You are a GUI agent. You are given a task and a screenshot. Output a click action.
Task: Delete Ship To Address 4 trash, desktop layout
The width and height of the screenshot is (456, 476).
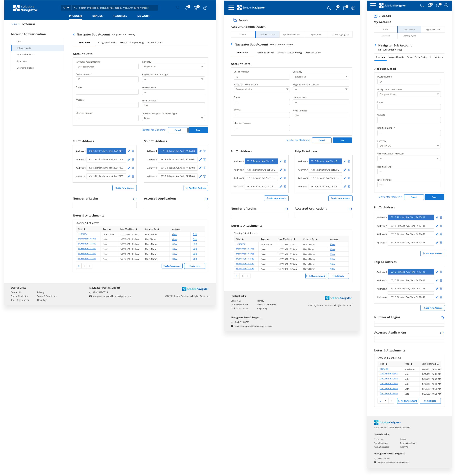tap(204, 176)
